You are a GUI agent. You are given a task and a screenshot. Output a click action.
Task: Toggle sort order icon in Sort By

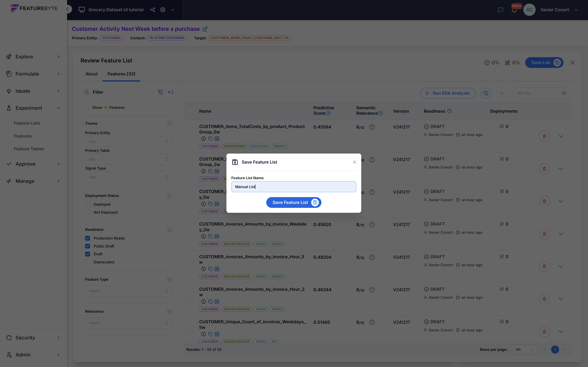click(x=564, y=93)
